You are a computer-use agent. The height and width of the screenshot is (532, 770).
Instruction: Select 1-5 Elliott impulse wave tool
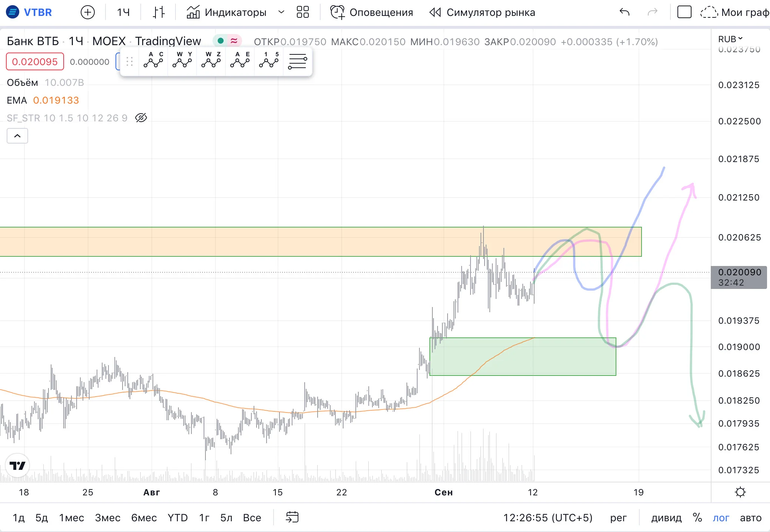269,60
